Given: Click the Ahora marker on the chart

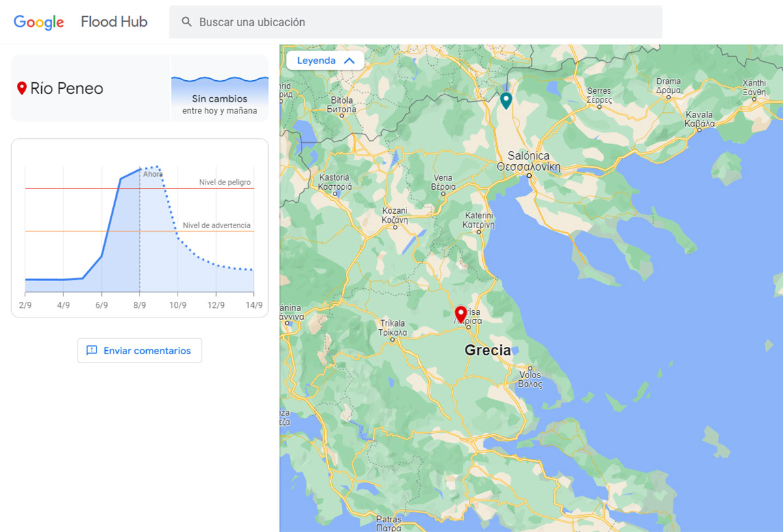Looking at the screenshot, I should pyautogui.click(x=153, y=174).
